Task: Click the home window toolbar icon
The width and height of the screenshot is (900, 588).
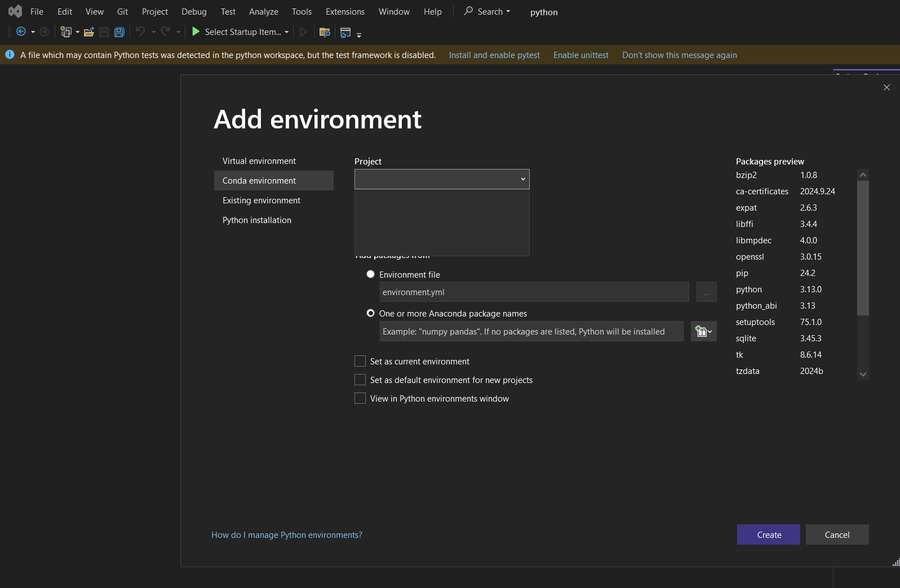Action: point(345,33)
